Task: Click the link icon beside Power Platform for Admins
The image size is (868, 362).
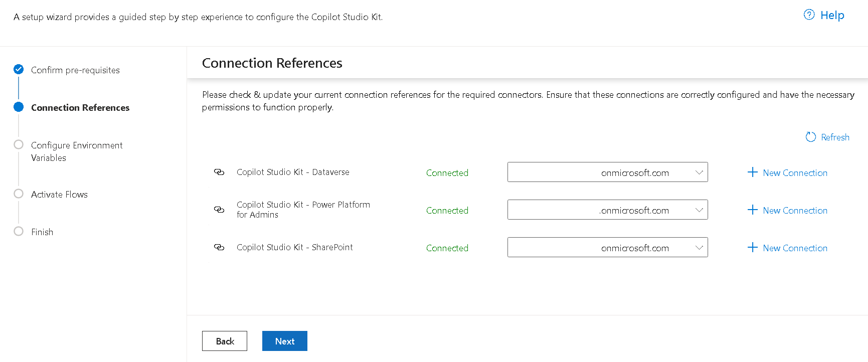Action: point(219,210)
